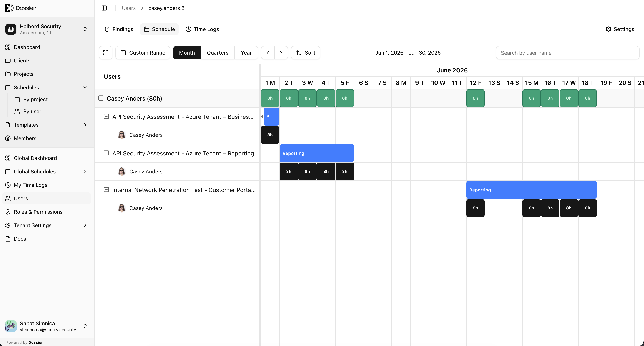
Task: Click Casey Anders avatar under Azure Reporting row
Action: click(x=122, y=172)
